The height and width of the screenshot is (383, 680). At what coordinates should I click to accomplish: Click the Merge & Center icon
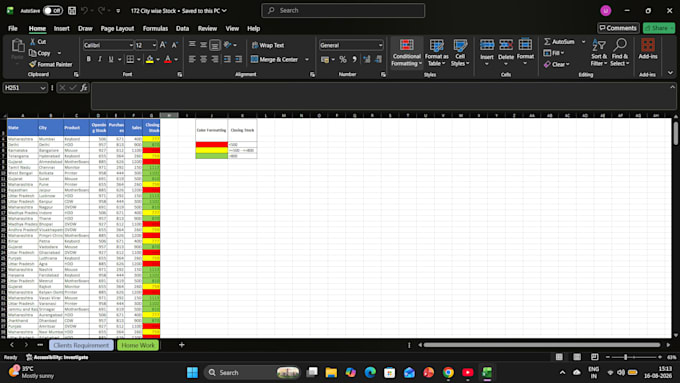(255, 59)
